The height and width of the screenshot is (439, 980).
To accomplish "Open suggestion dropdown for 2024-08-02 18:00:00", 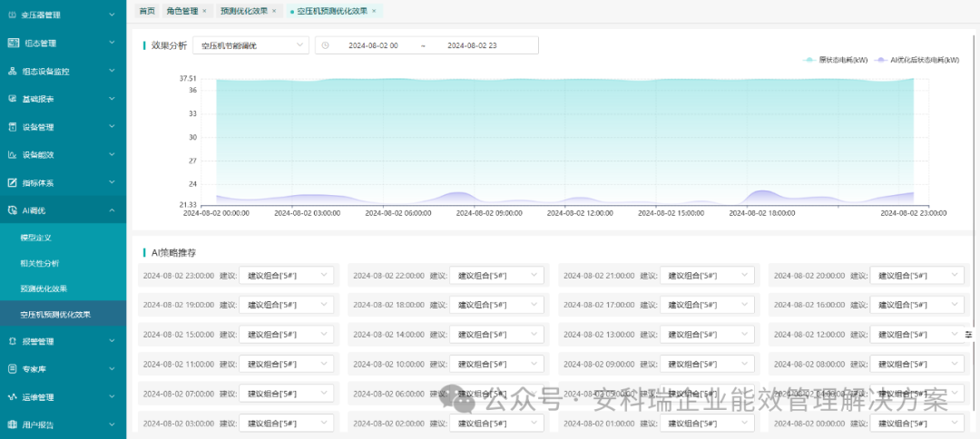I will pyautogui.click(x=496, y=304).
